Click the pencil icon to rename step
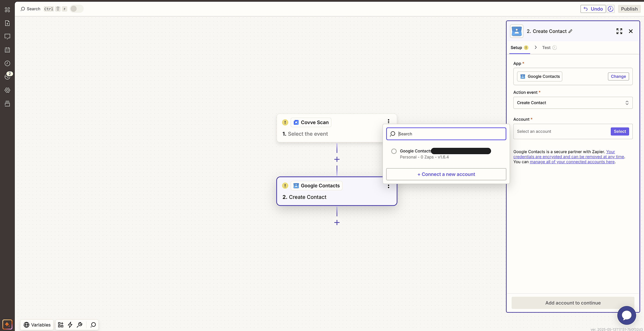644x331 pixels. tap(571, 31)
